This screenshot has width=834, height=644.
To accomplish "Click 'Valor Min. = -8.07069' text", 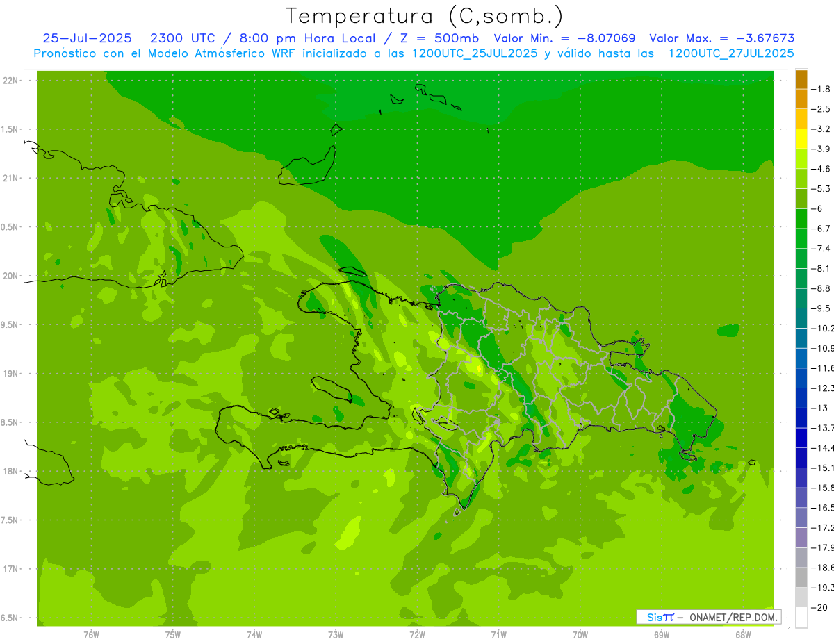I will pos(564,38).
